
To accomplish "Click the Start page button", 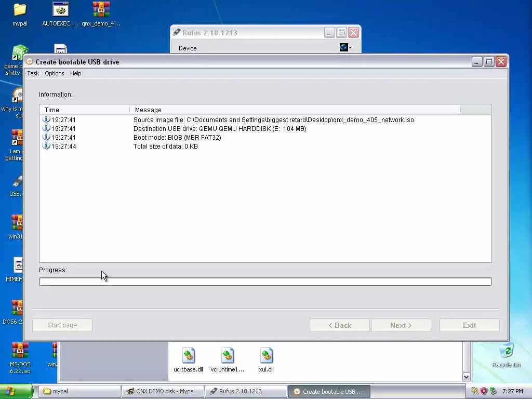I will click(62, 325).
